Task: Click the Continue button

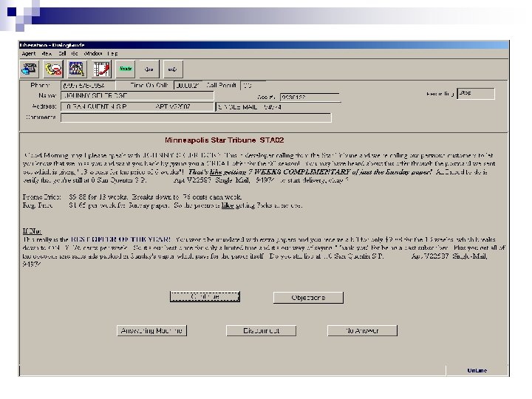Action: click(x=205, y=296)
